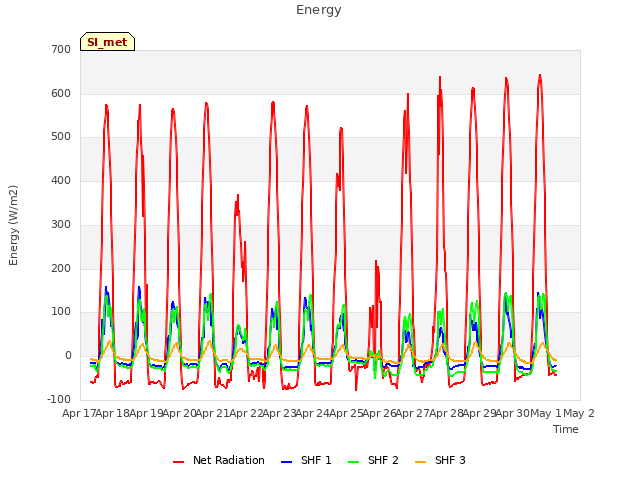
Task: Click the low Net Radiation peak on Apr 25
Action: 376,262
